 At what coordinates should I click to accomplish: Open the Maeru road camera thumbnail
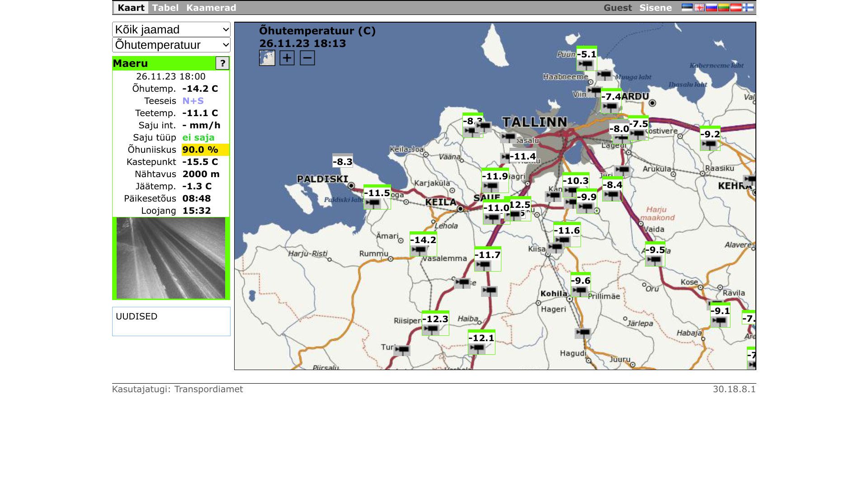[x=171, y=258]
